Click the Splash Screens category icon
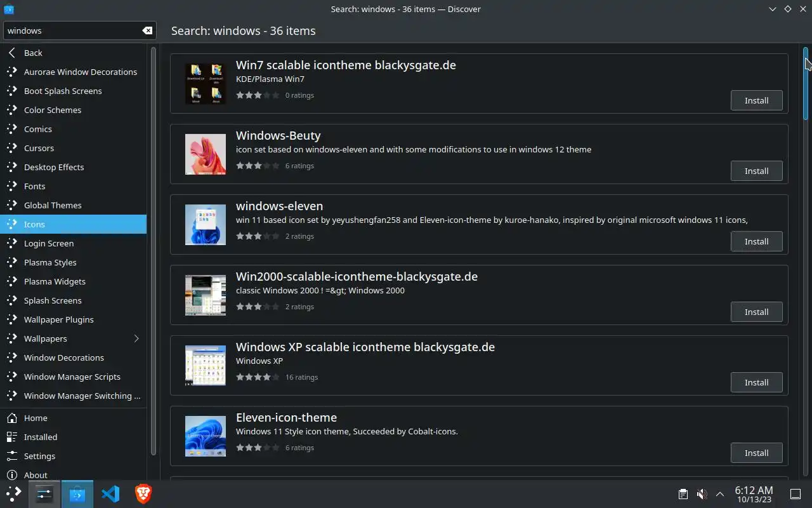Viewport: 812px width, 508px height. 12,300
